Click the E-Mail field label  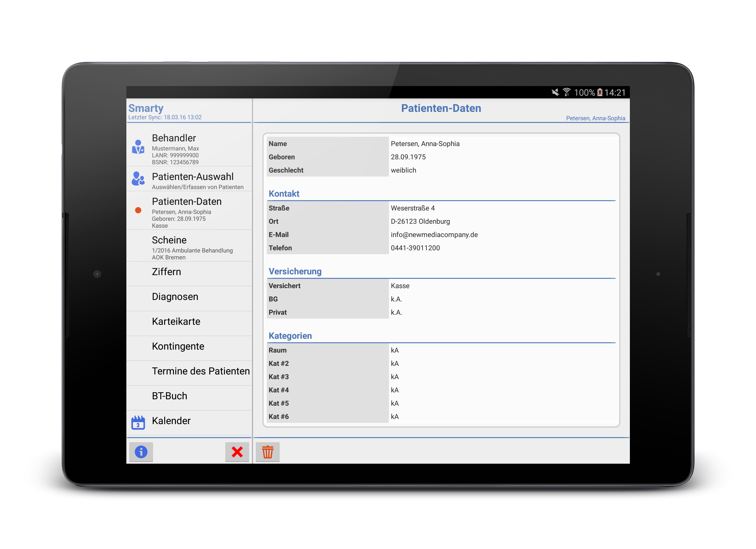[x=278, y=235]
